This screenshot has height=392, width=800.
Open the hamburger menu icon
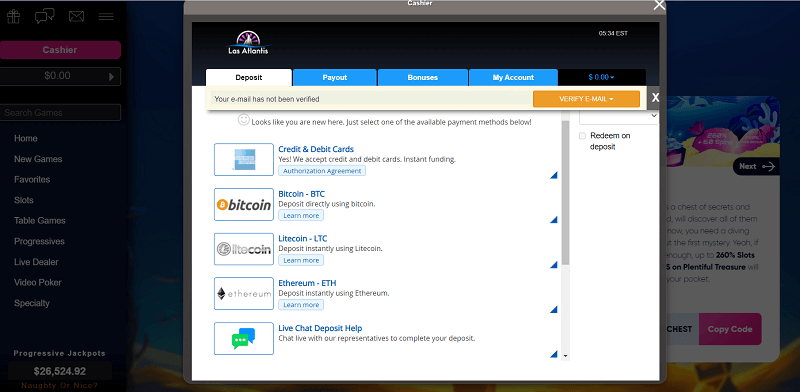106,17
